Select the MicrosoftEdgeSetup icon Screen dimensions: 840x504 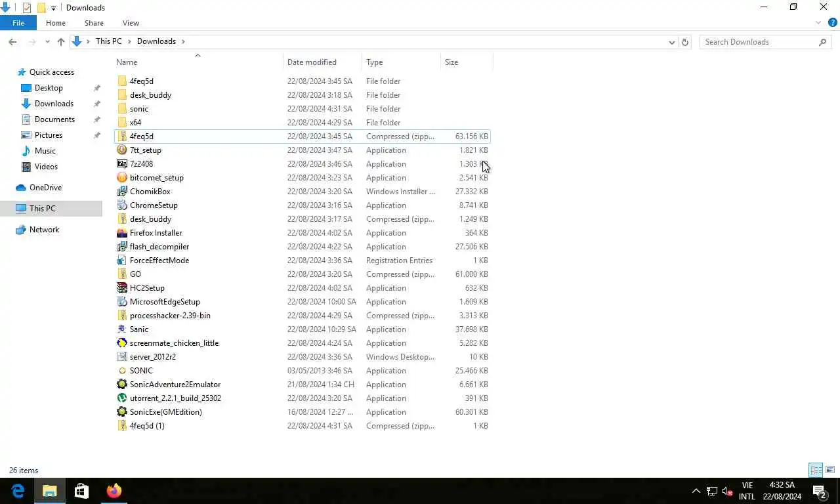point(122,302)
